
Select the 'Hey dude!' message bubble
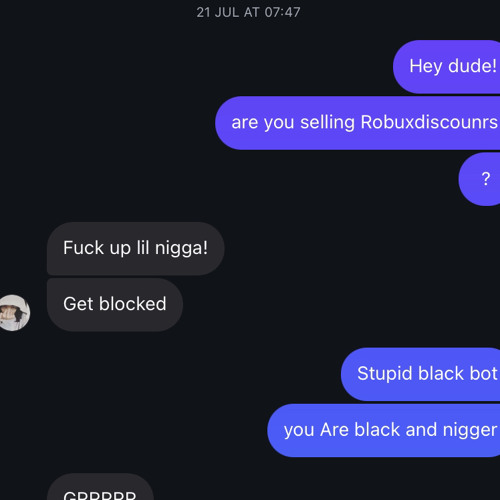447,67
